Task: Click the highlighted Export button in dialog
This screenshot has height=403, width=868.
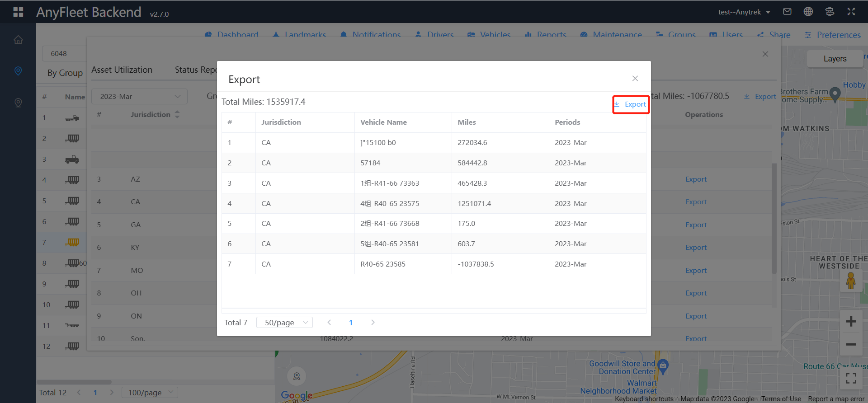Action: pyautogui.click(x=631, y=104)
